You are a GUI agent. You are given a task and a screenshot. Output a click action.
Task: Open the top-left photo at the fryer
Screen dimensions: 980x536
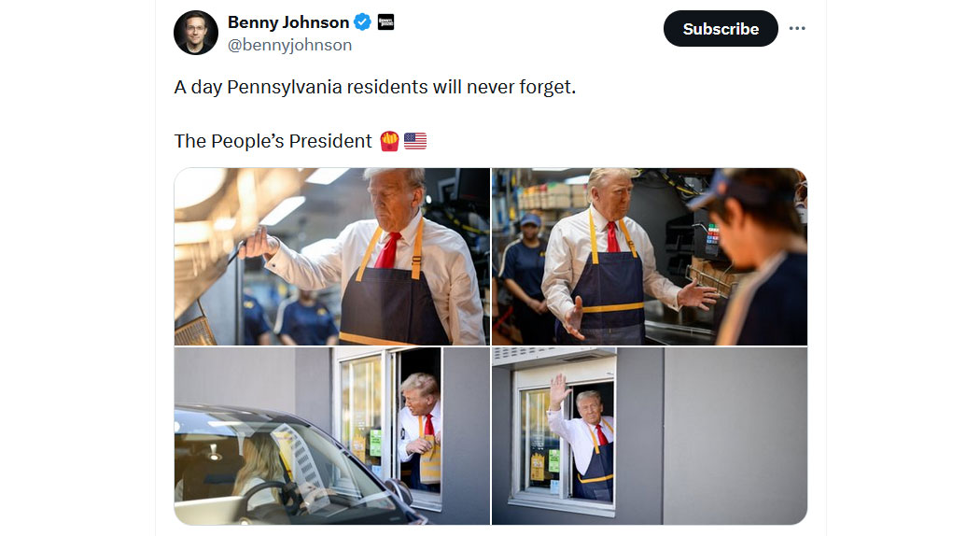coord(332,257)
